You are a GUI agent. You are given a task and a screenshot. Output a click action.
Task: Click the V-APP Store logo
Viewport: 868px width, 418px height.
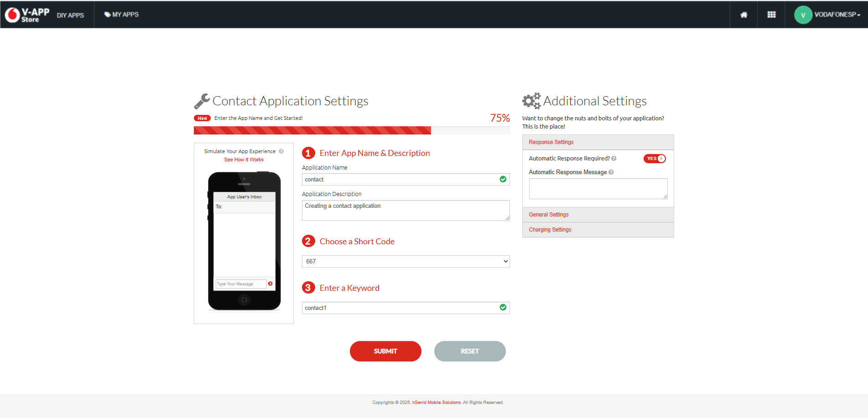27,14
